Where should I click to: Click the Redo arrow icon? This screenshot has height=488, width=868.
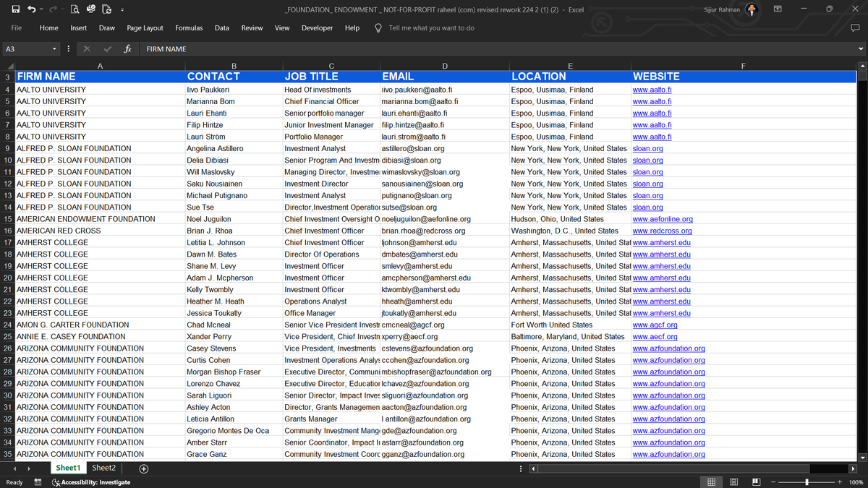pos(53,9)
